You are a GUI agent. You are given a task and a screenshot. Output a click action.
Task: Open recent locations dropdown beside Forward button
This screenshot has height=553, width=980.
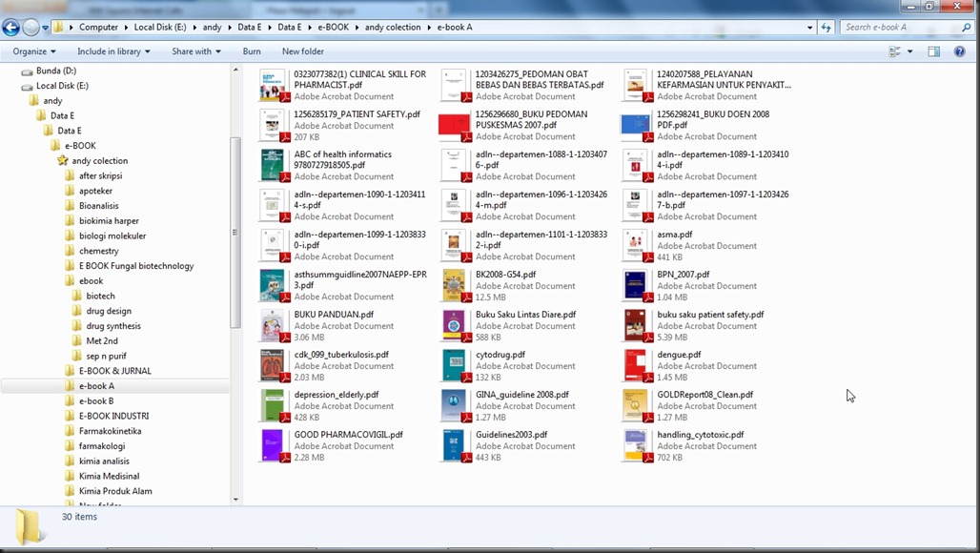[45, 28]
